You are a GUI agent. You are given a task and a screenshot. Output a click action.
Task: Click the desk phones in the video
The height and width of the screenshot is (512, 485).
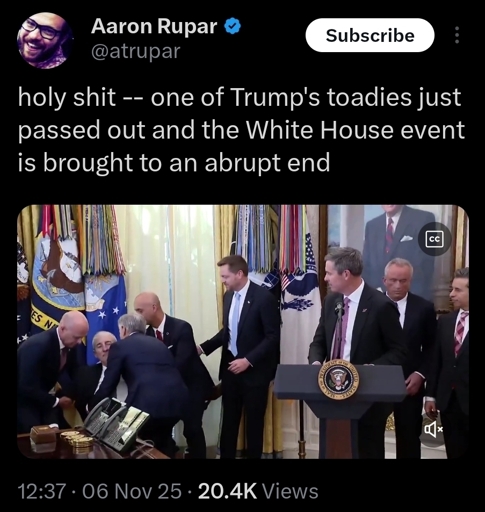tap(116, 422)
